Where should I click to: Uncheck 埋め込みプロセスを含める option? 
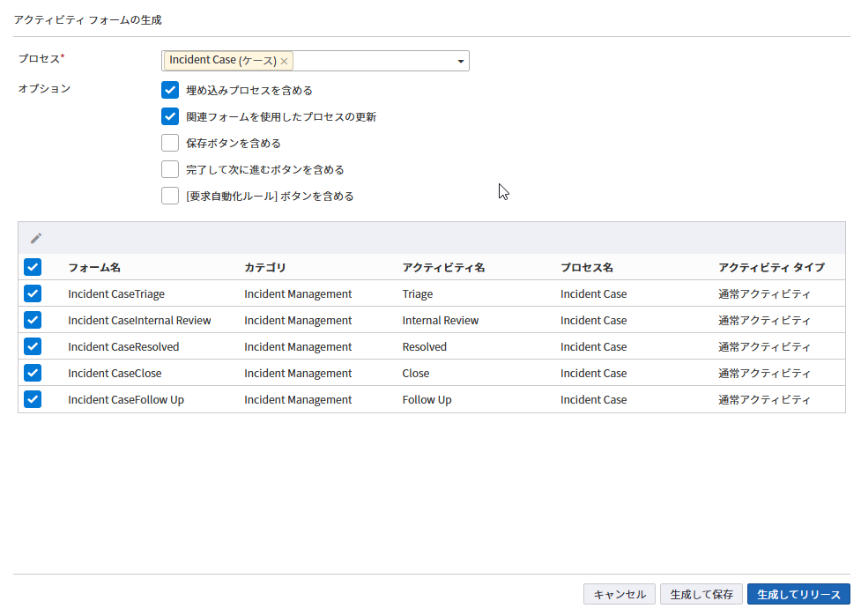[170, 90]
